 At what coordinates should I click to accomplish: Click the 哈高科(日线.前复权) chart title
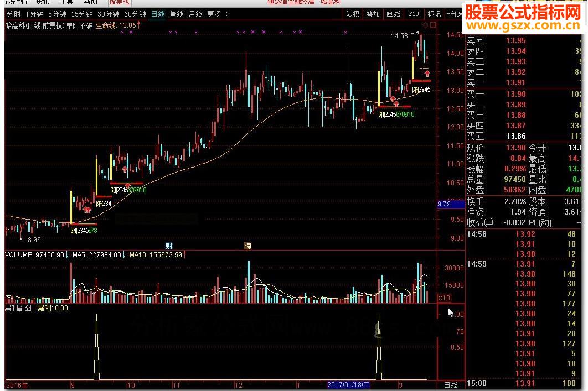coord(35,26)
